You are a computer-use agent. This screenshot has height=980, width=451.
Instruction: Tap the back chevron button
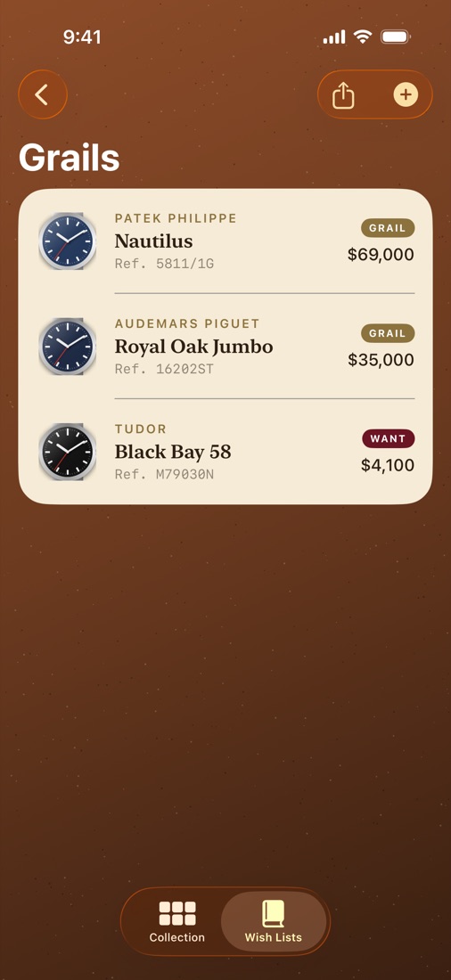pyautogui.click(x=43, y=94)
